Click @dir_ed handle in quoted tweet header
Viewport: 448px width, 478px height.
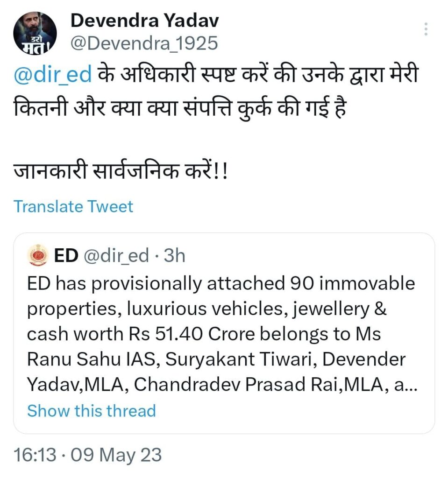(x=116, y=256)
